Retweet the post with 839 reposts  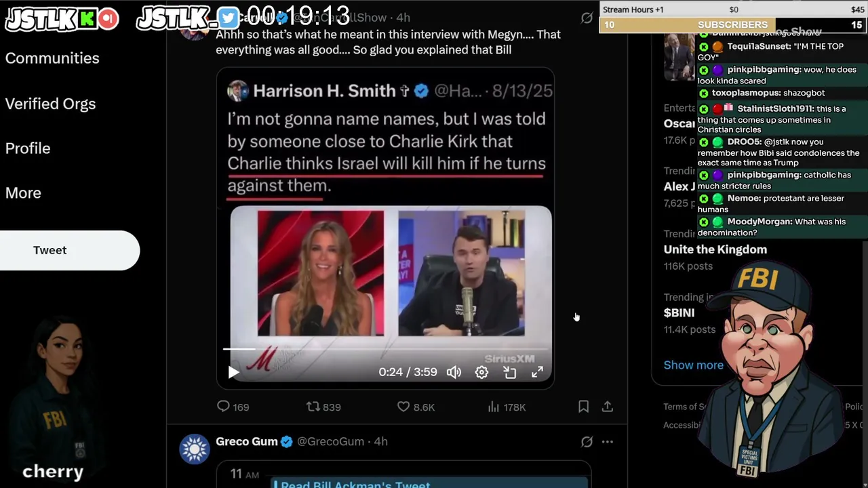[x=323, y=407]
